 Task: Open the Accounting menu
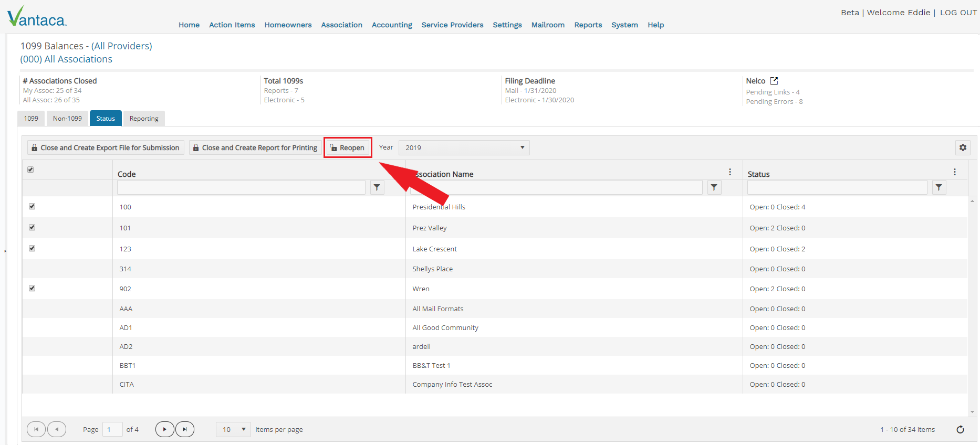(x=392, y=25)
